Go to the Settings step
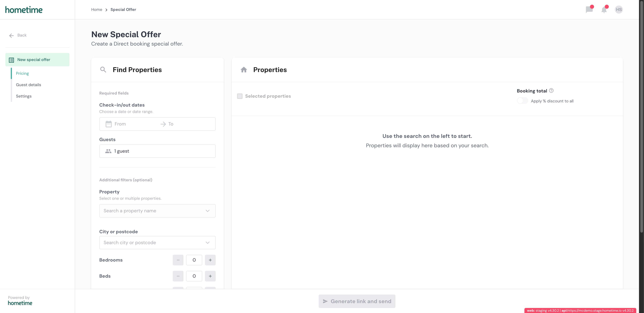Image resolution: width=644 pixels, height=313 pixels. point(24,96)
